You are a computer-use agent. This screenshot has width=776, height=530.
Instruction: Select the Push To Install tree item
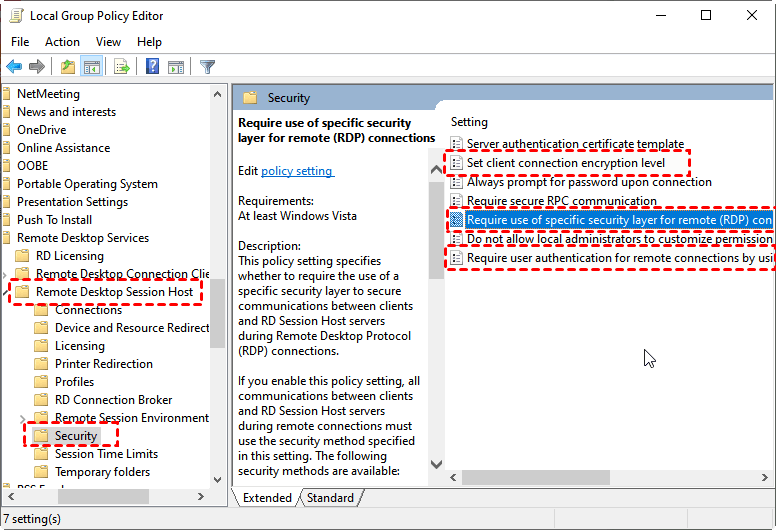(54, 220)
